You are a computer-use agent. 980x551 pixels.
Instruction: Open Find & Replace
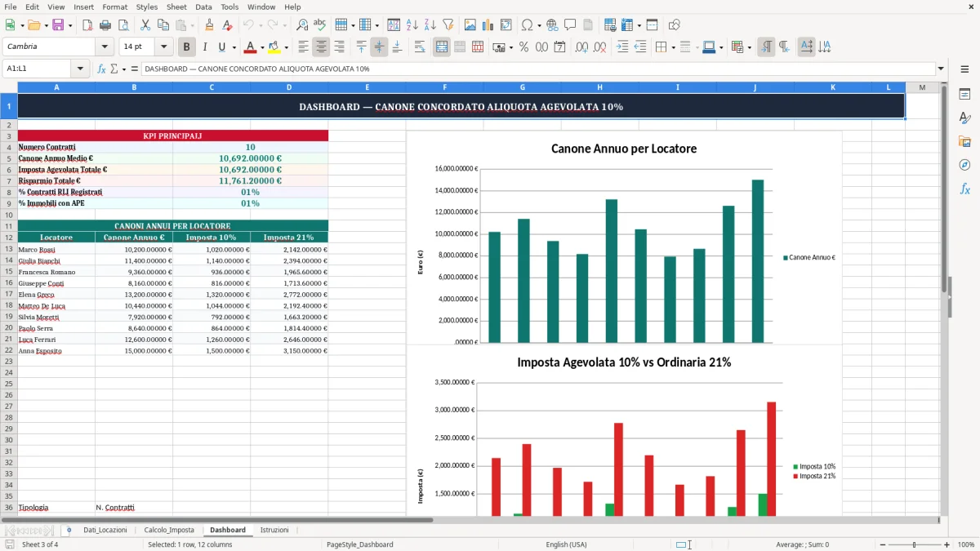(x=302, y=25)
